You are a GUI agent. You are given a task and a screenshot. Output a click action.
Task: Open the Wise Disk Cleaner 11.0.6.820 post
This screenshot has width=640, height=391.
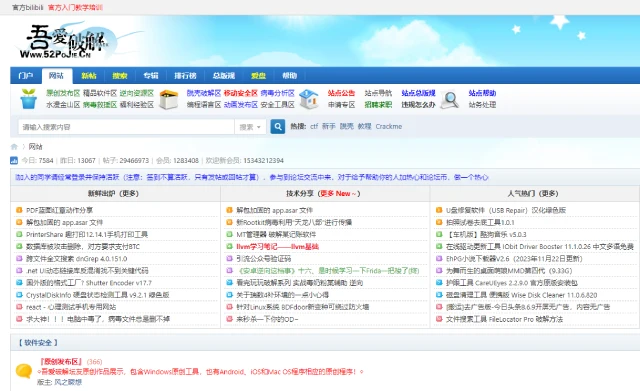[521, 295]
